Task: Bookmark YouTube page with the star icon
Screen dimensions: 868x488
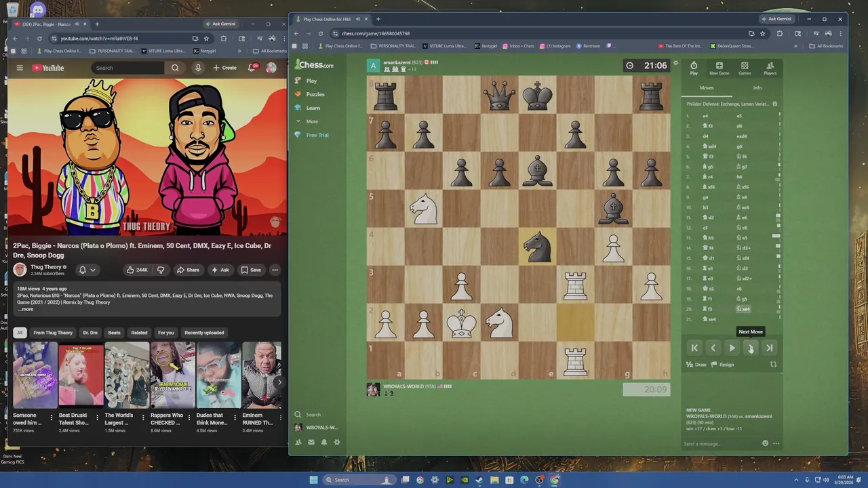Action: pos(206,39)
